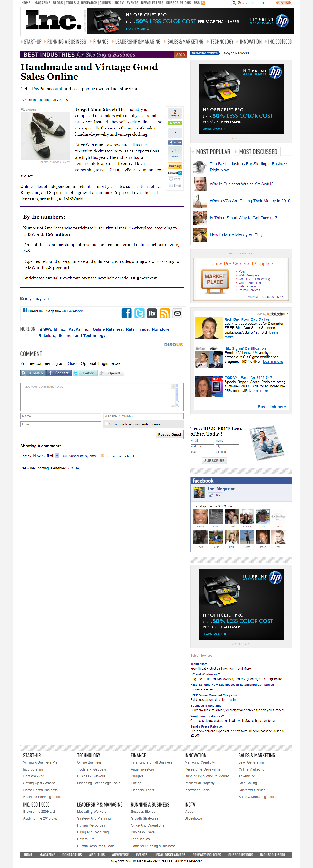Click the Booyah Networks trending topic

point(236,53)
